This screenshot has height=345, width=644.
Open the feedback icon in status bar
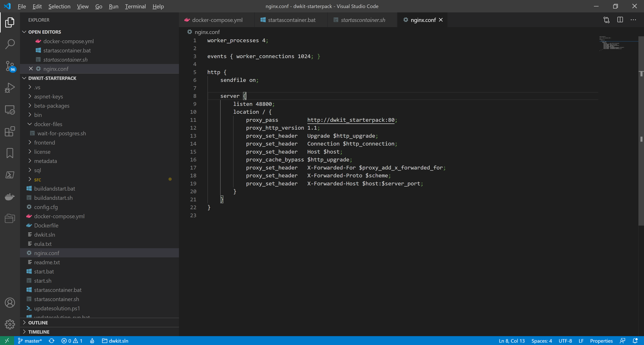coord(623,341)
